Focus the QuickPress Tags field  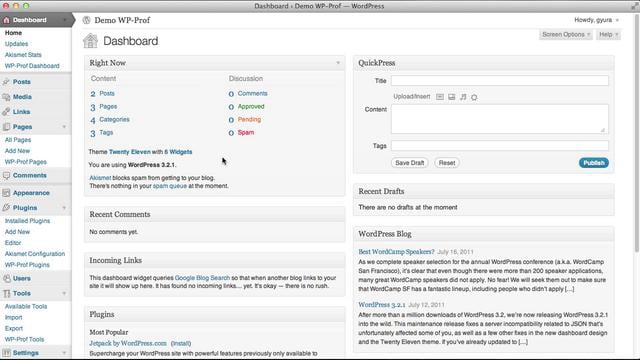click(500, 146)
